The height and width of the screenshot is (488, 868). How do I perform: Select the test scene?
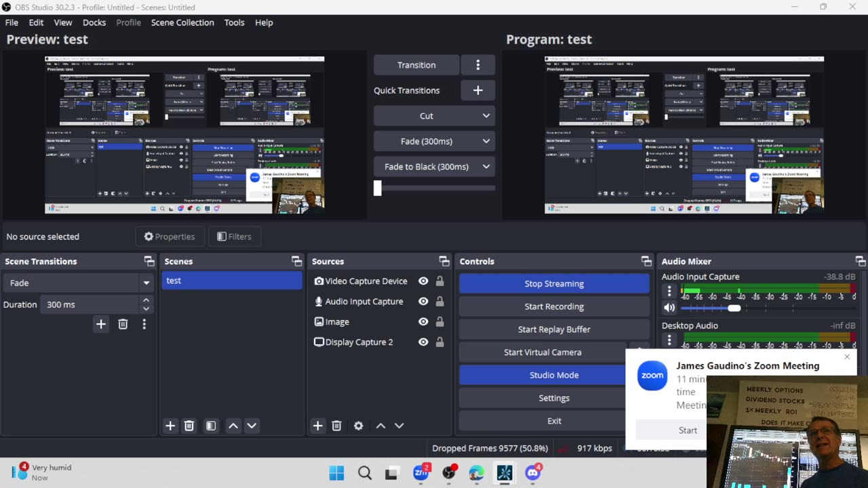(232, 281)
